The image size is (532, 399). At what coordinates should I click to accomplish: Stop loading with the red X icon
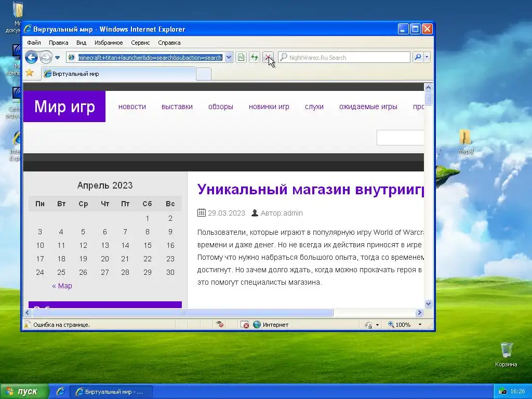click(x=268, y=57)
